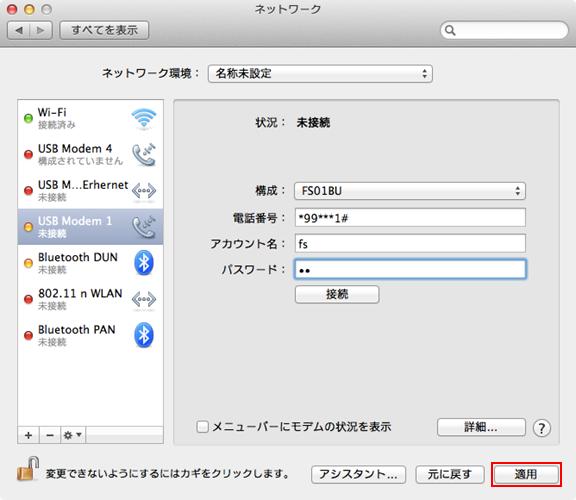Click 適用 apply button

(526, 474)
